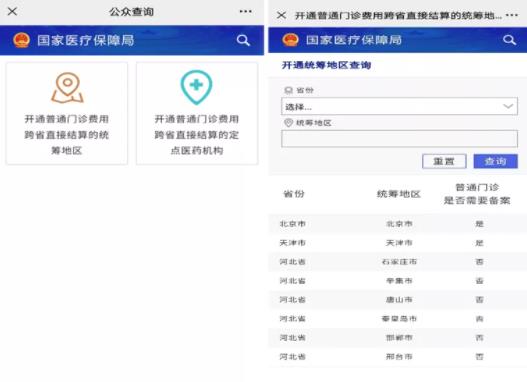Select the 北京市 province cell
This screenshot has height=382, width=527.
coord(293,224)
